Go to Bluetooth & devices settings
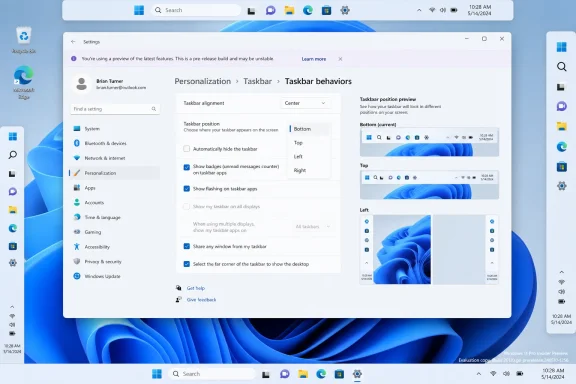 tap(115, 143)
